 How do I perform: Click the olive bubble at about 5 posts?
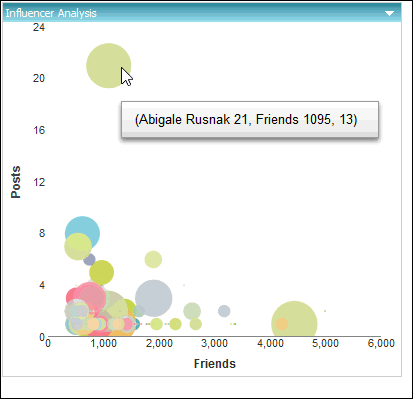point(101,272)
